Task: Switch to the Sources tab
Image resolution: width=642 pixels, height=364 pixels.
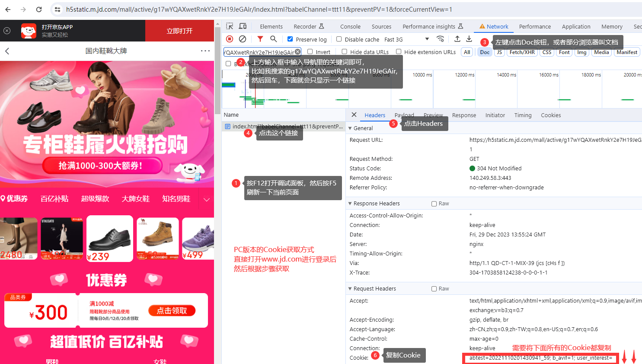Action: pyautogui.click(x=381, y=26)
